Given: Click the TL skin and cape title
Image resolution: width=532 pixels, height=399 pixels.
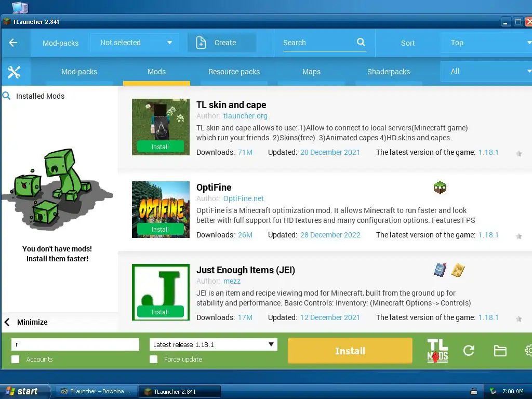Looking at the screenshot, I should [x=231, y=105].
